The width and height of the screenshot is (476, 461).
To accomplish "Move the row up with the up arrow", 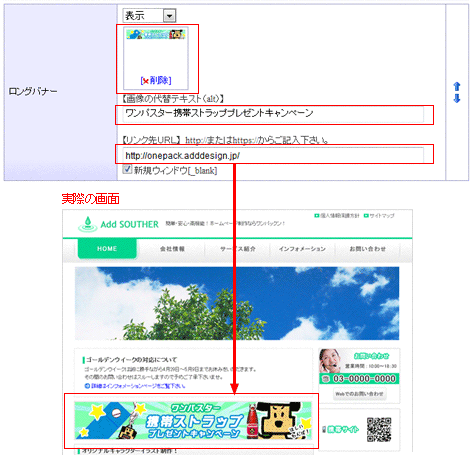I will 457,86.
